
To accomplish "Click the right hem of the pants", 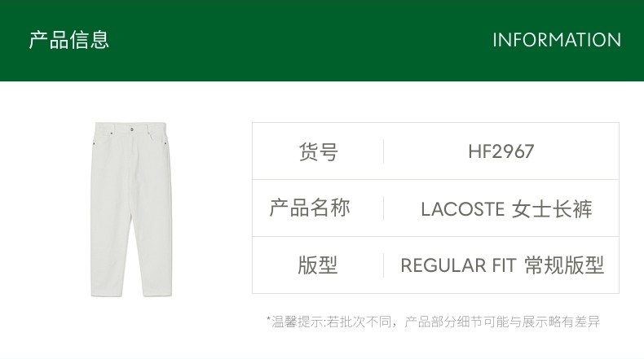I will coord(158,291).
